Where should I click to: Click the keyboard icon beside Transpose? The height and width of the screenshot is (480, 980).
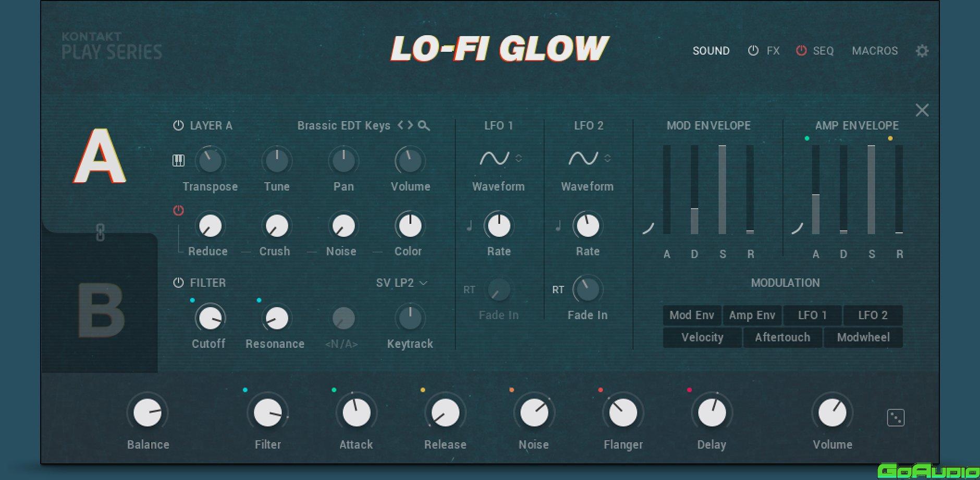pos(178,161)
